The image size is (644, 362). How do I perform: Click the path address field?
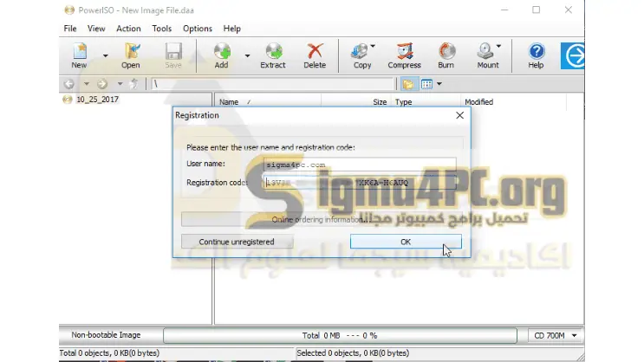point(272,84)
